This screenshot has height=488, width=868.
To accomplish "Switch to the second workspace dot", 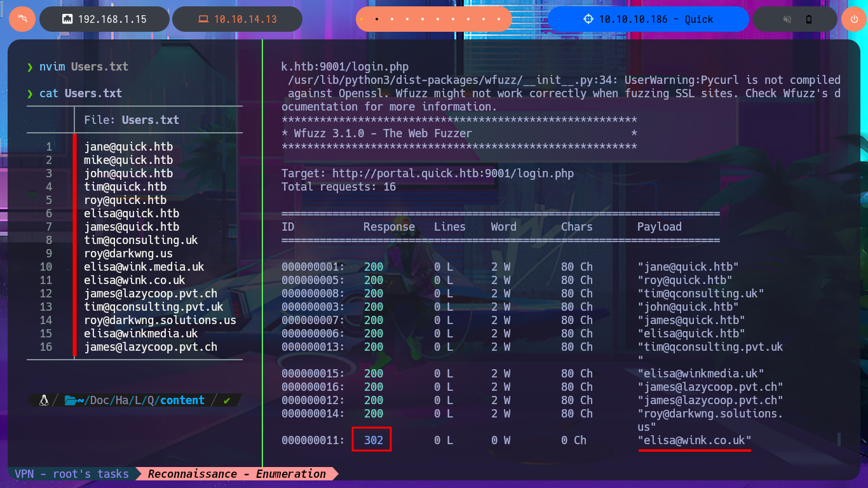I will [x=377, y=19].
